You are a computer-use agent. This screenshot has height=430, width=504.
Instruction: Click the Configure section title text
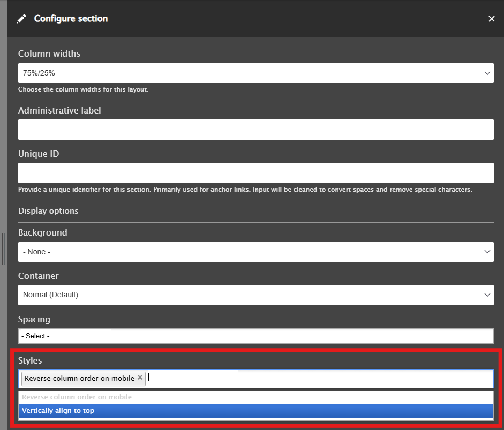pos(71,19)
